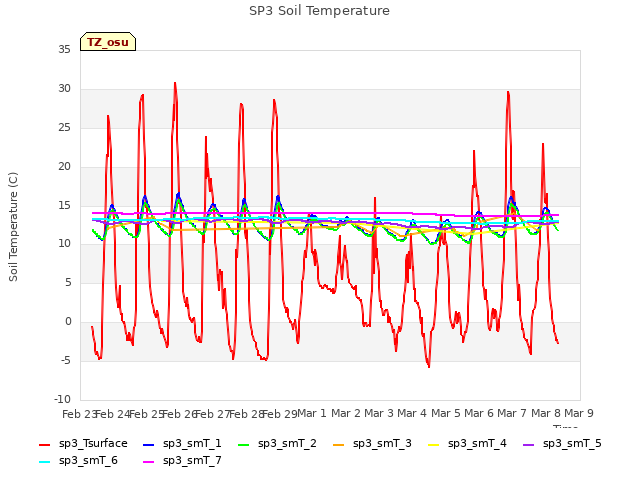Image resolution: width=640 pixels, height=480 pixels.
Task: Click the 35 y-axis tick label
Action: (64, 49)
